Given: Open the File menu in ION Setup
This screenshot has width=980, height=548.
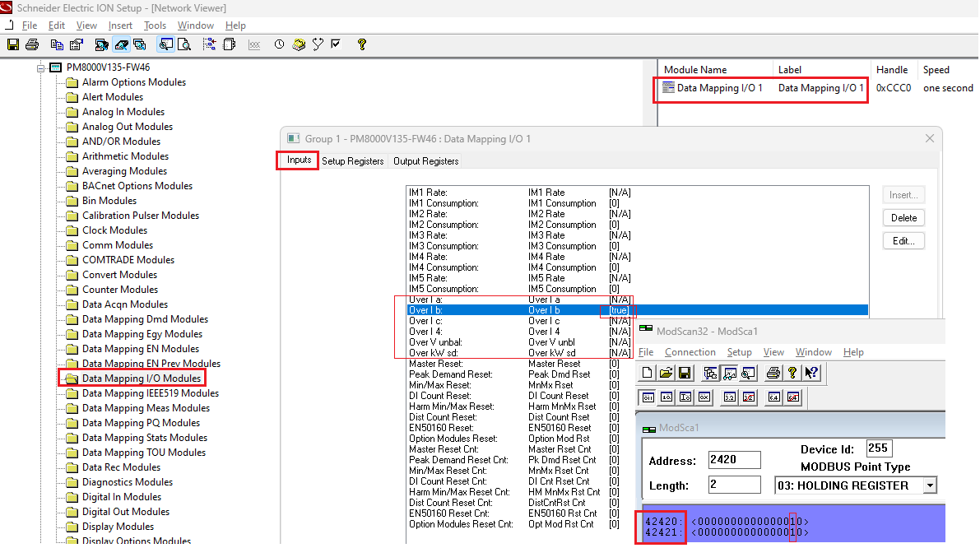Looking at the screenshot, I should [x=30, y=26].
